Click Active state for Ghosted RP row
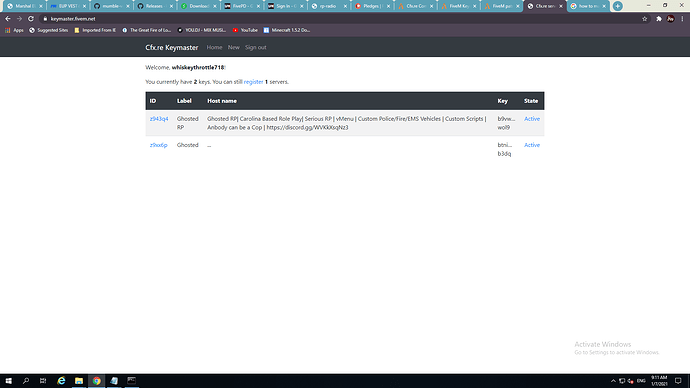Screen dimensions: 690x388 click(x=532, y=119)
